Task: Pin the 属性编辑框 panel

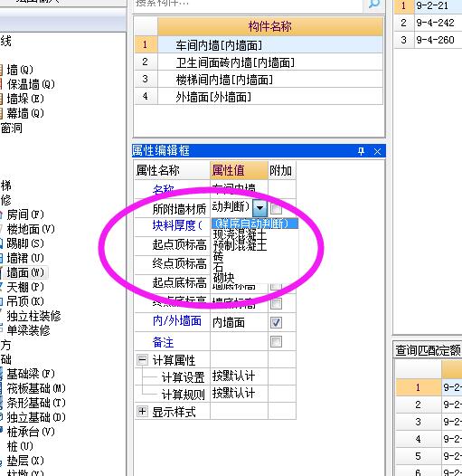Action: tap(361, 151)
